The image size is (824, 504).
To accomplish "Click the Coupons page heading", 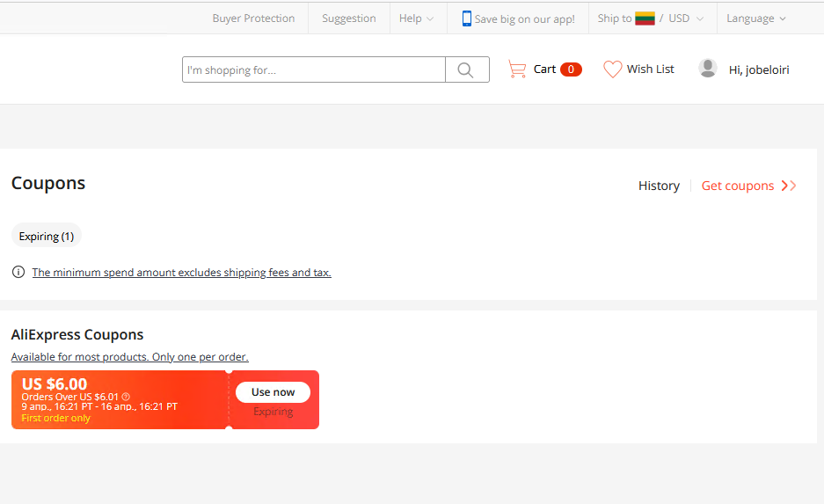I will click(x=47, y=183).
